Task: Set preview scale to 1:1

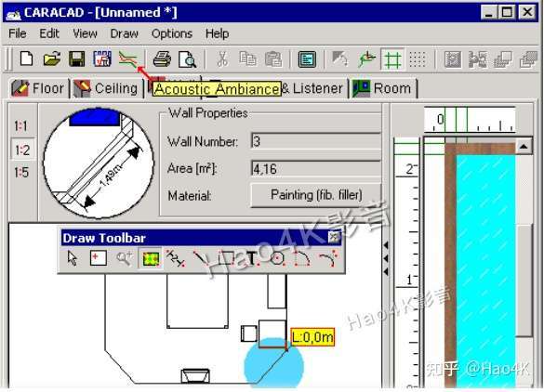Action: pos(21,126)
